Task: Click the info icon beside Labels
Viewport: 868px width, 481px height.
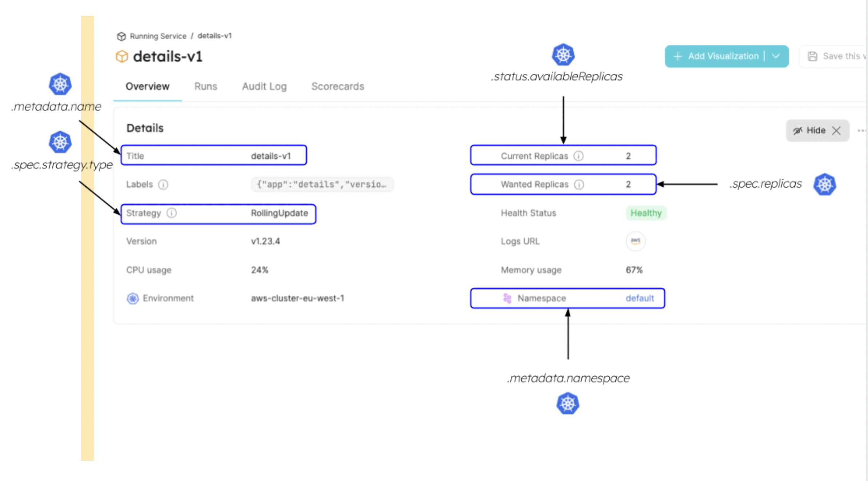Action: pyautogui.click(x=163, y=185)
